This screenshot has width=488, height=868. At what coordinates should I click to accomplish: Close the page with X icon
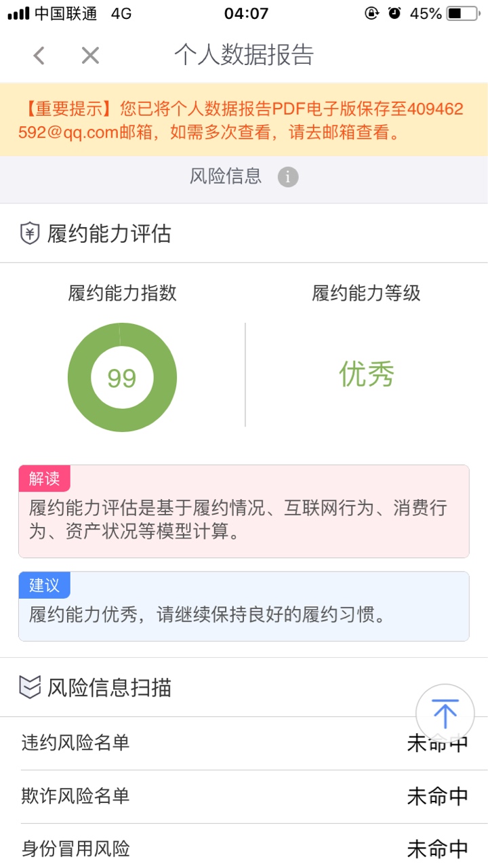tap(90, 56)
